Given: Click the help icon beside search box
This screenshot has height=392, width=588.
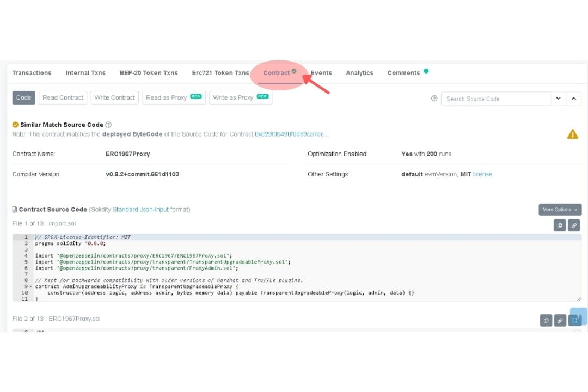Looking at the screenshot, I should coord(434,99).
